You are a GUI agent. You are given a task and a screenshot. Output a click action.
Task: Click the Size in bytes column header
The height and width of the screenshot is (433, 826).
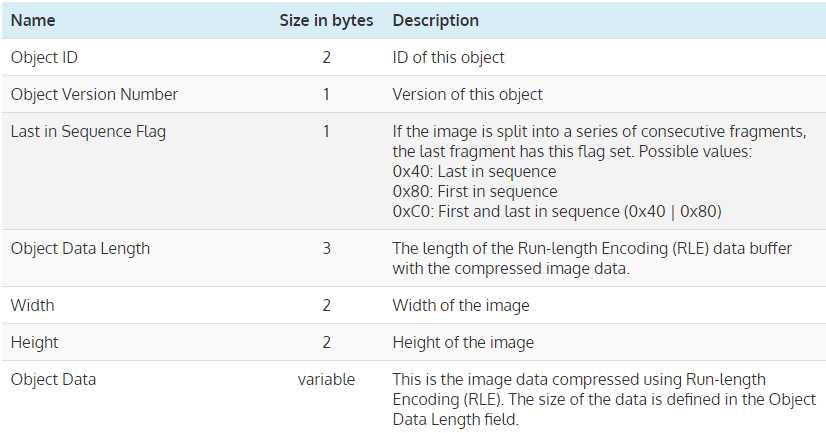(x=326, y=20)
